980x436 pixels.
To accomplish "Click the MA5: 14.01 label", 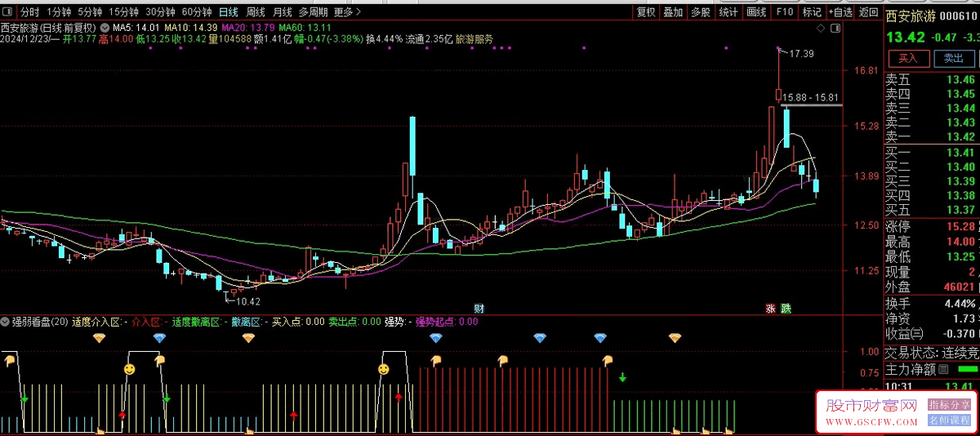I will click(136, 28).
